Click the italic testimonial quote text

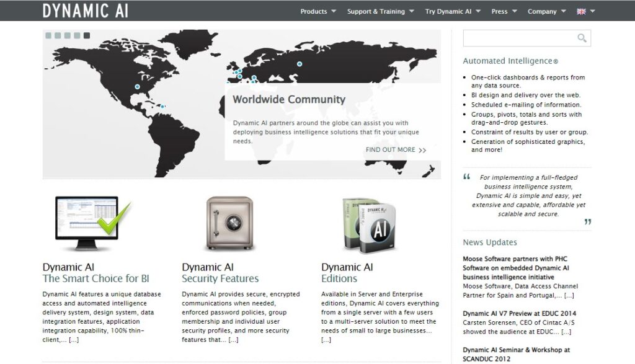528,196
